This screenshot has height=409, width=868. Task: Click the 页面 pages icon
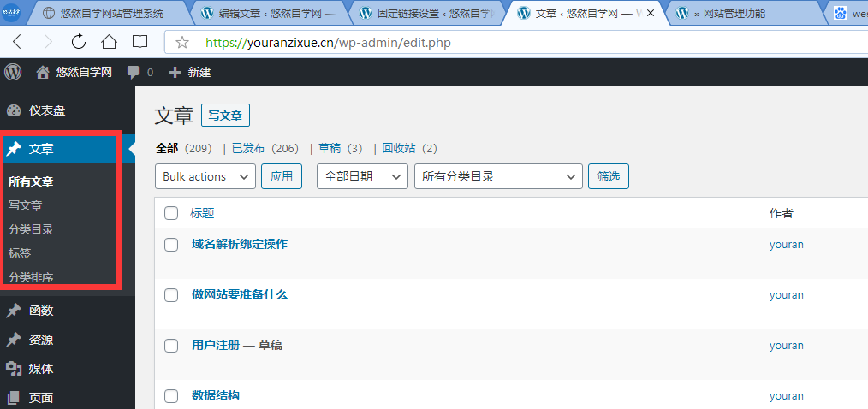(14, 397)
